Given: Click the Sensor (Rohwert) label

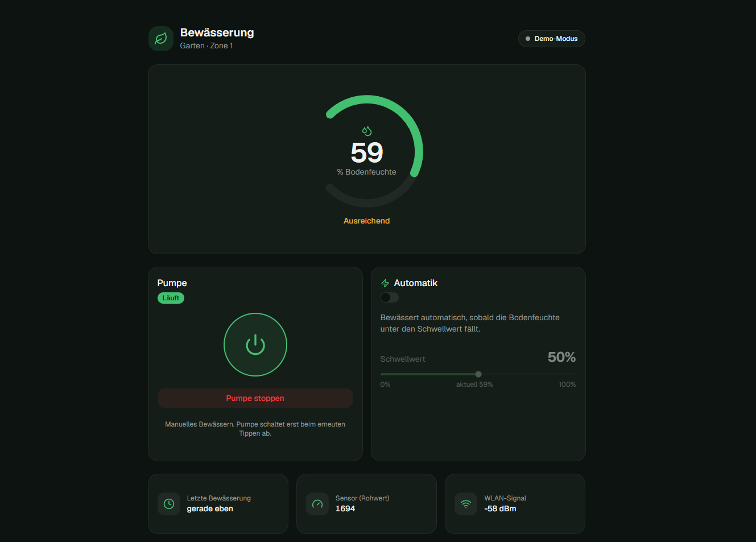Looking at the screenshot, I should pyautogui.click(x=362, y=498).
